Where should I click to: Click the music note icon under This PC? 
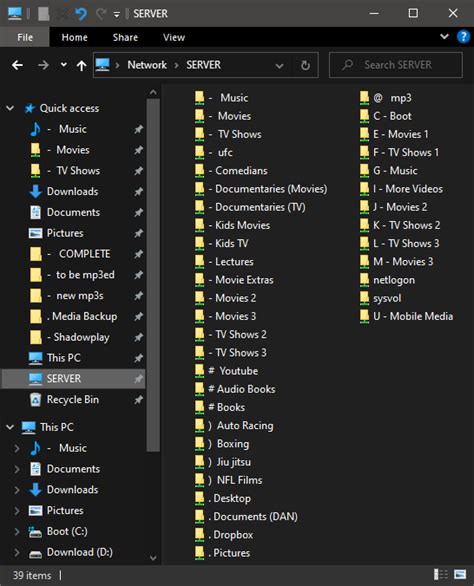pos(35,448)
